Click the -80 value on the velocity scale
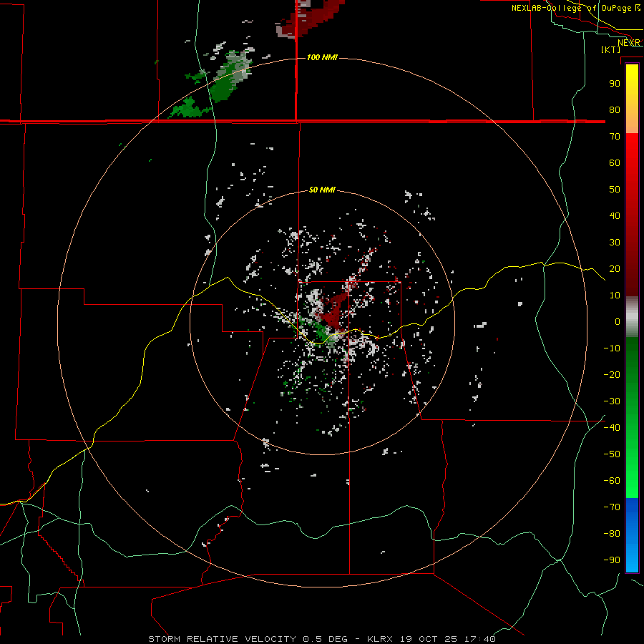 coord(612,534)
